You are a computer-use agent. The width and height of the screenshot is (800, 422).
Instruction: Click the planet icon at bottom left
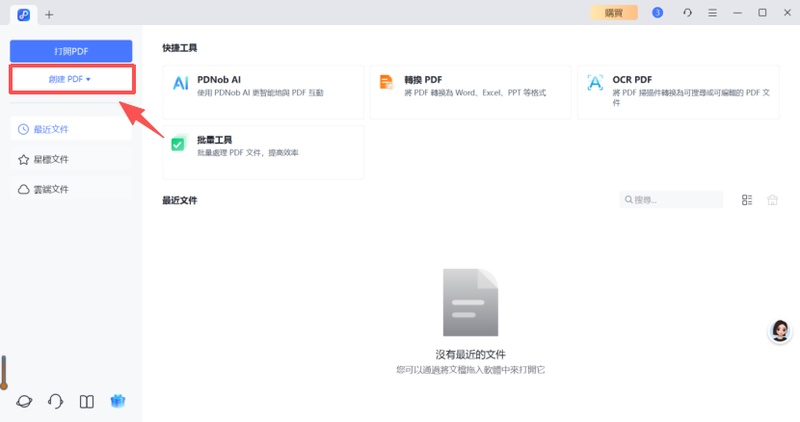(24, 402)
